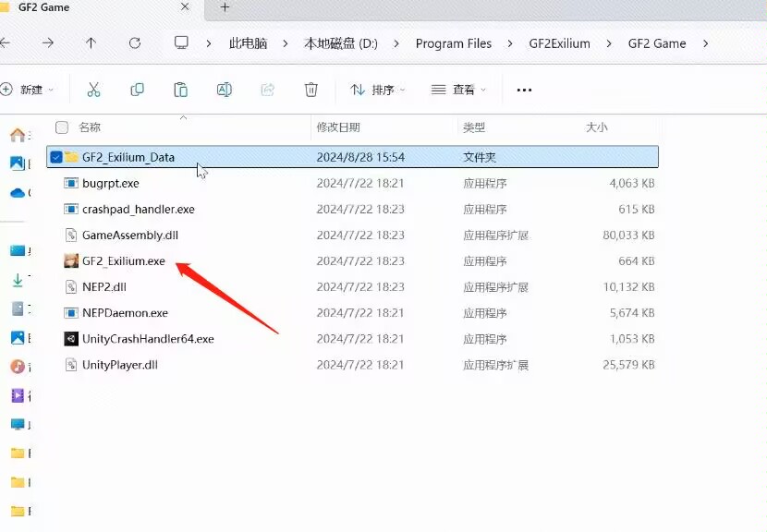Screen dimensions: 767x532
Task: Click GF2 Game in the address breadcrumb
Action: point(657,43)
